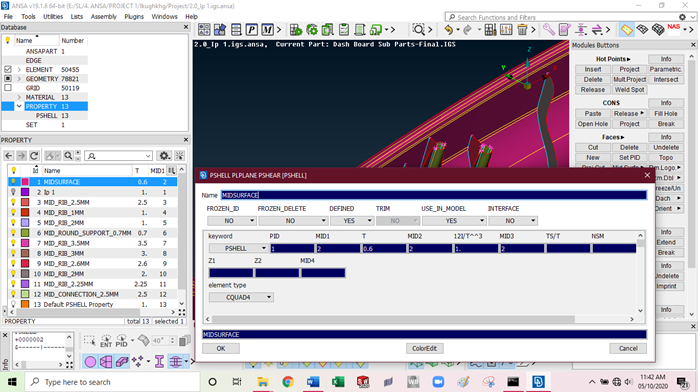This screenshot has height=392, width=698.
Task: Open the Plugins menu
Action: [134, 16]
